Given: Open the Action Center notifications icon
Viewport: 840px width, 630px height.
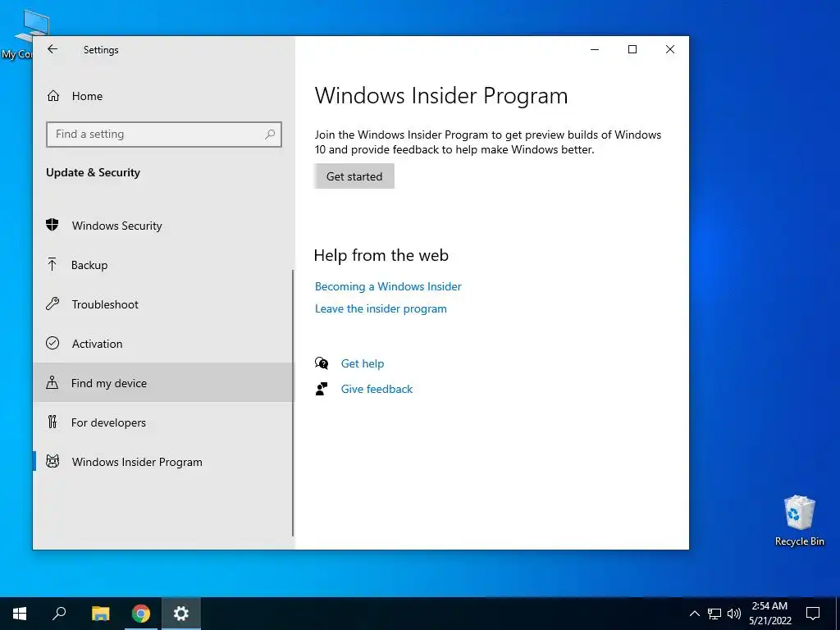Looking at the screenshot, I should (x=813, y=614).
